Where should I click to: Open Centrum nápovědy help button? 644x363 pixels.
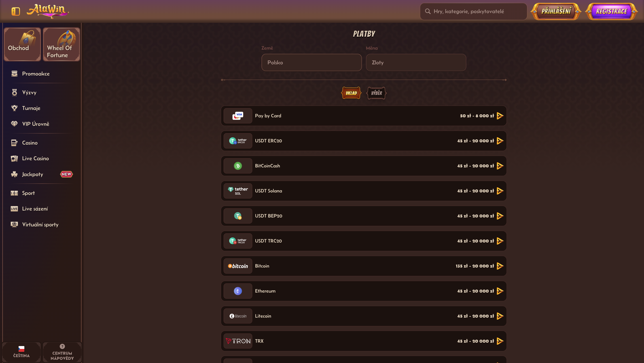pyautogui.click(x=62, y=352)
